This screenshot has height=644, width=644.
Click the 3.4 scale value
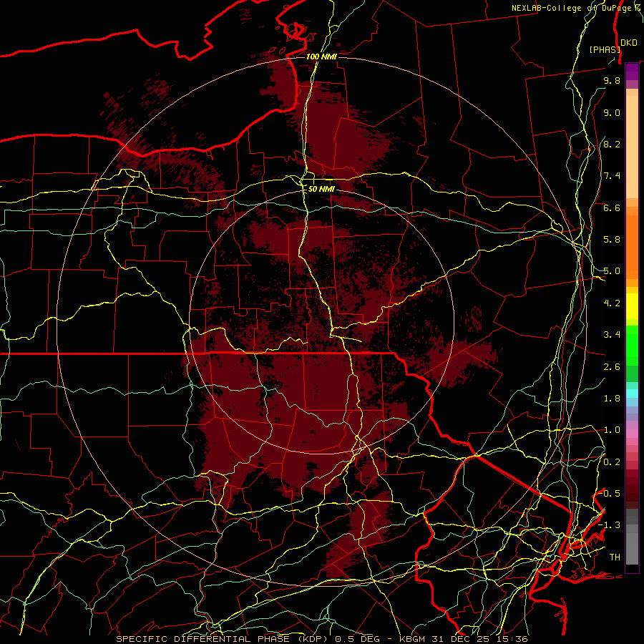pos(612,335)
